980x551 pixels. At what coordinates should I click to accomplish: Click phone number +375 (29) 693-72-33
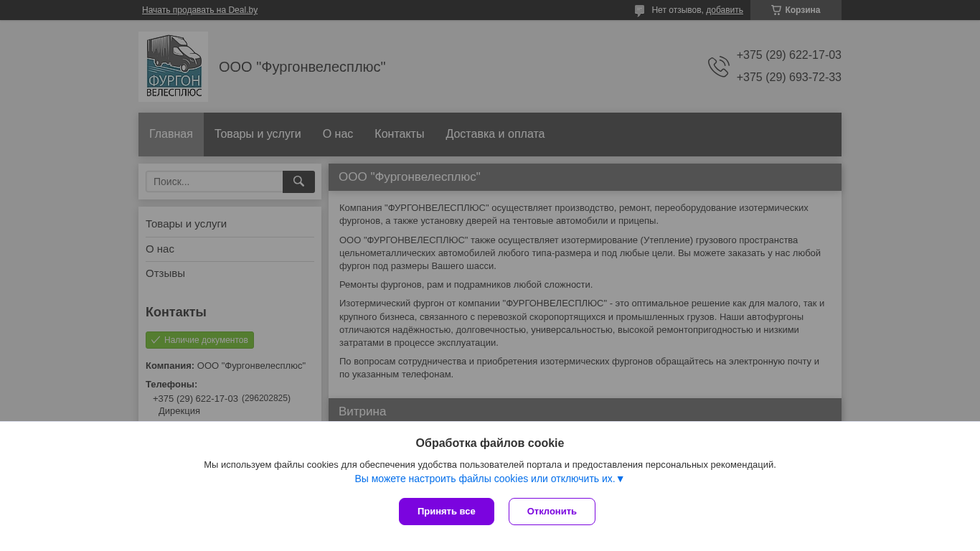[x=788, y=77]
